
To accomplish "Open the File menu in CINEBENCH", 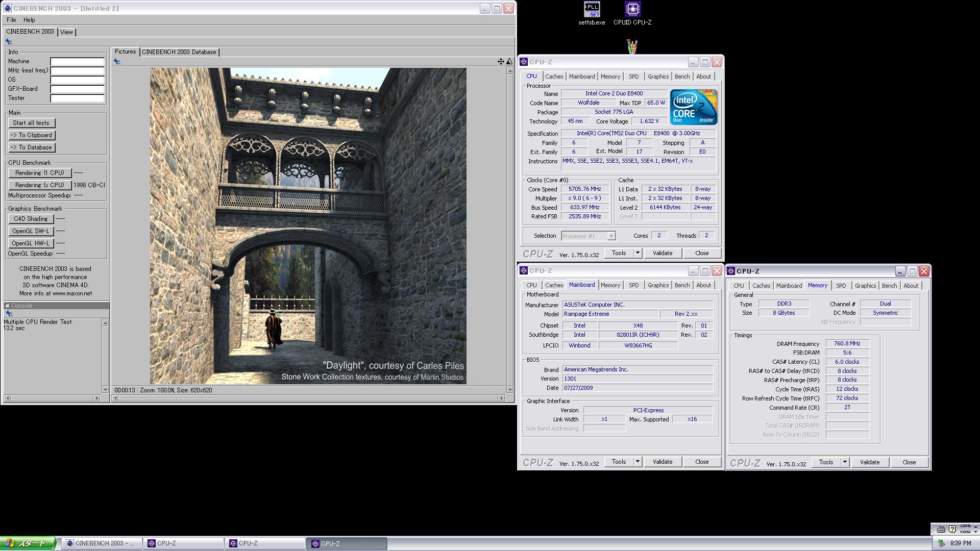I will (x=11, y=20).
